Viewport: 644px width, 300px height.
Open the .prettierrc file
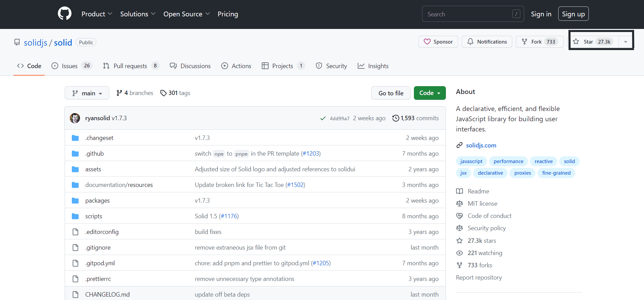click(x=98, y=279)
